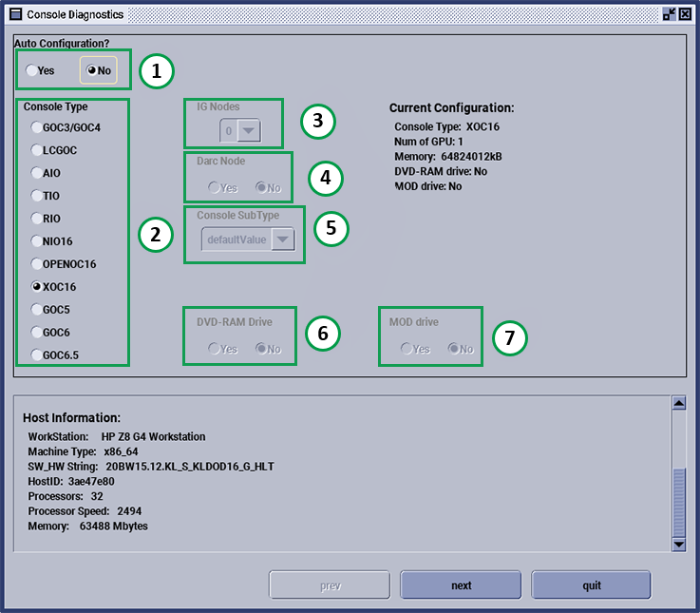Pick RIO console type option
Screen dimensions: 700x613
point(36,219)
